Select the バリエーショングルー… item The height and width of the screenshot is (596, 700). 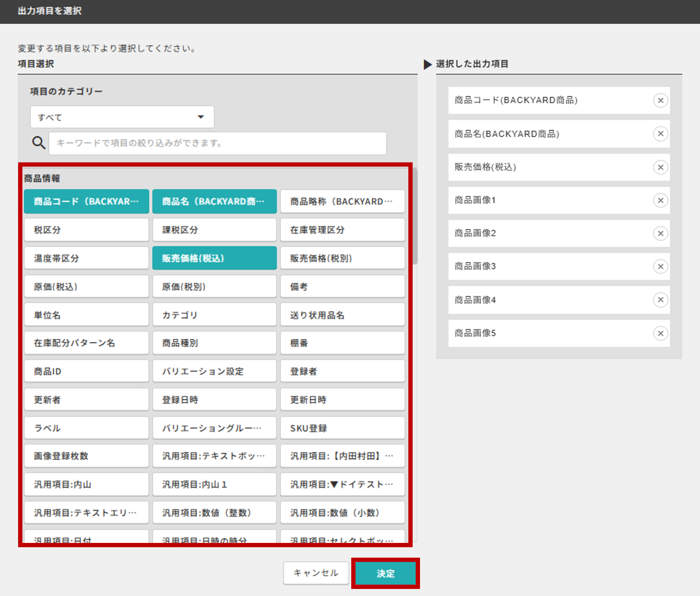215,428
